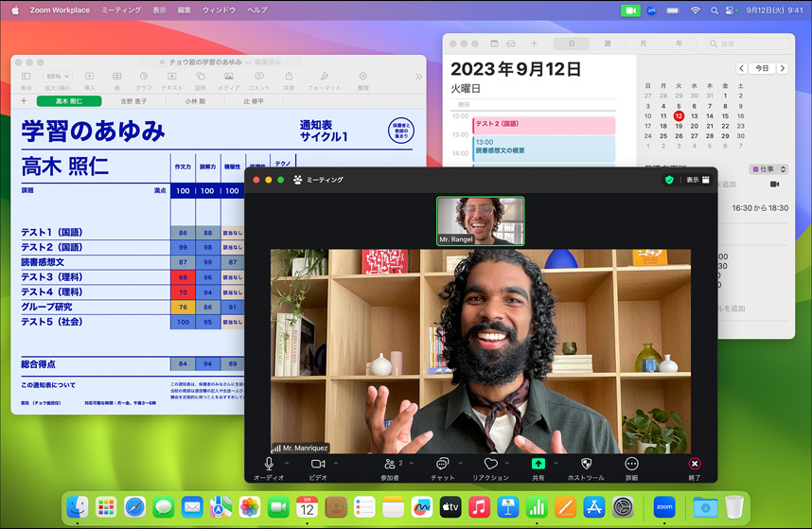Image resolution: width=812 pixels, height=529 pixels.
Task: Open the Numbers media toolbar icon
Action: pos(228,76)
